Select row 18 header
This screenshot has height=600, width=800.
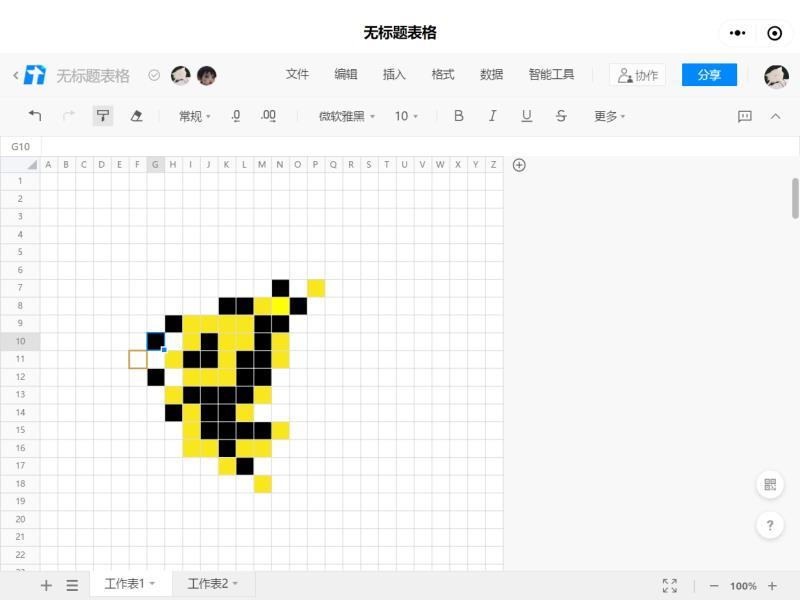[x=20, y=483]
